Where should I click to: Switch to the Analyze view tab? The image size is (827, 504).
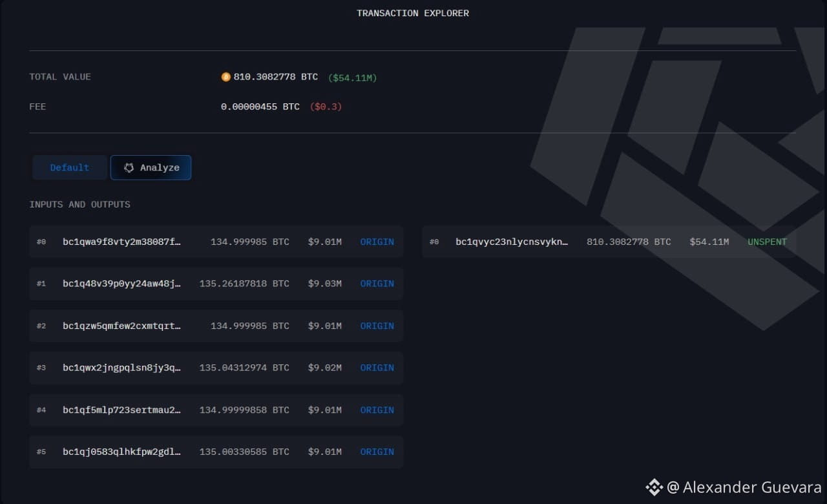151,167
